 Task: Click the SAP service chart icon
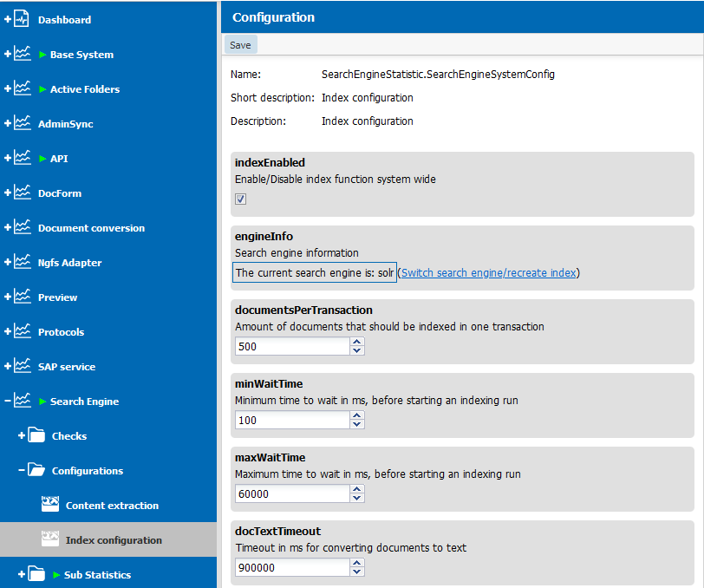[x=22, y=366]
